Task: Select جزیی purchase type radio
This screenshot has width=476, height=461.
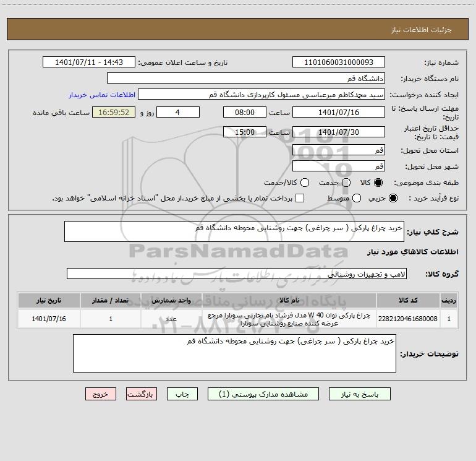Action: (393, 198)
